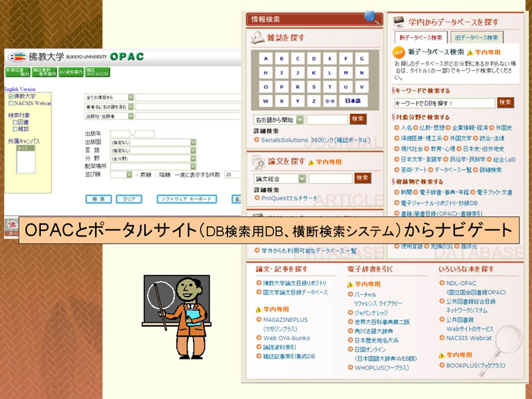The image size is (532, 399).
Task: Select the 降順 radio button
Action: click(x=157, y=176)
